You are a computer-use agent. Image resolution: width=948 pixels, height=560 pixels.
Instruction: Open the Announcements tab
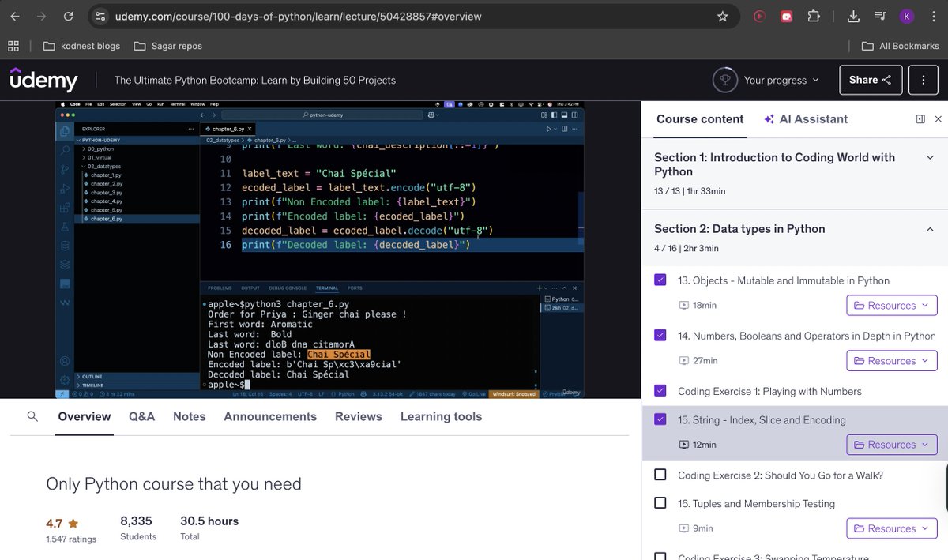(270, 416)
